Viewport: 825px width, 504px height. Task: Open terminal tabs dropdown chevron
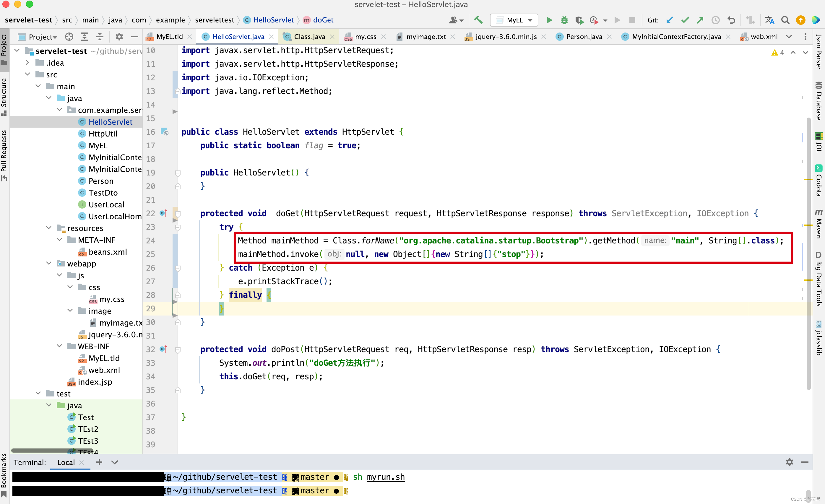tap(115, 462)
